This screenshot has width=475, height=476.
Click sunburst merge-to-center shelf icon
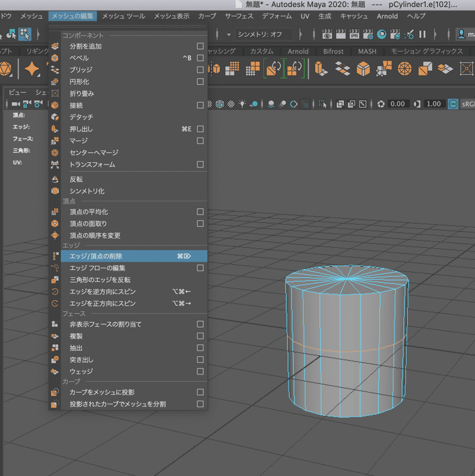404,68
